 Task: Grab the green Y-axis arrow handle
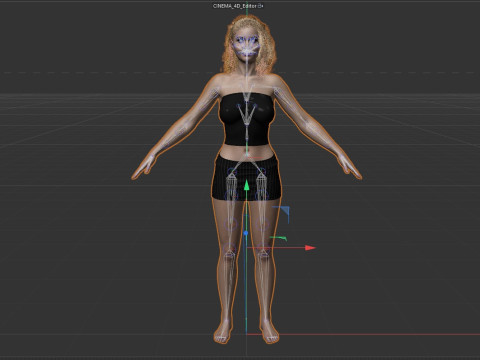coord(246,185)
